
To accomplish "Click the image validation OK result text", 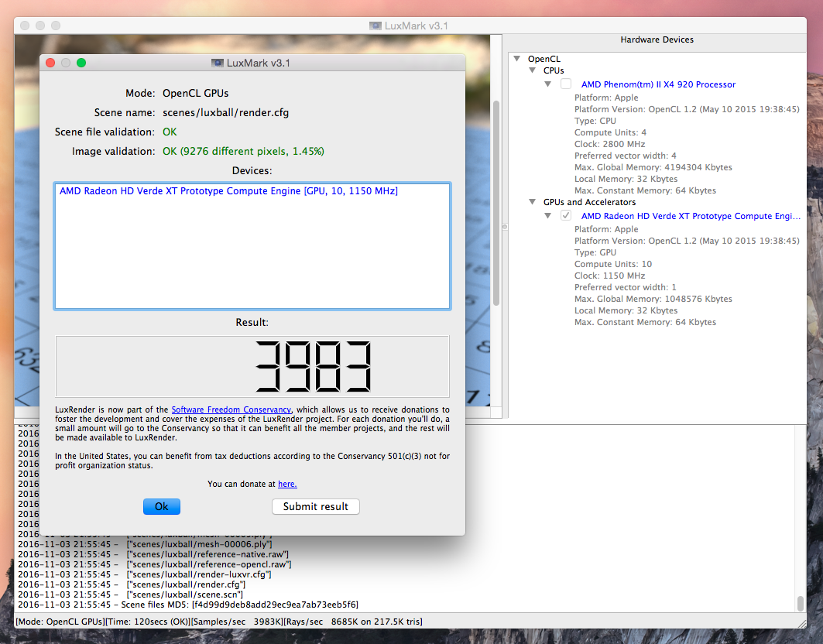I will 243,152.
